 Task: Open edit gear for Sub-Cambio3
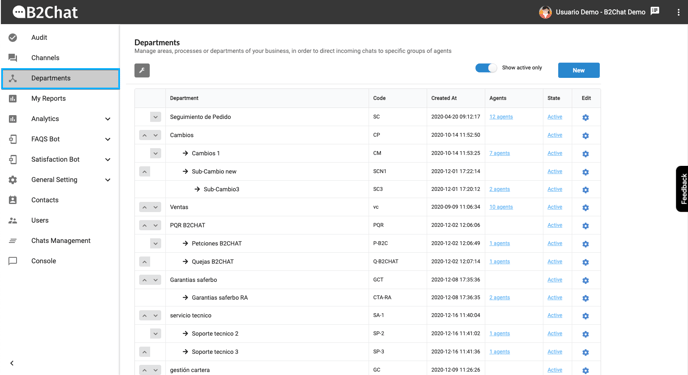pyautogui.click(x=585, y=190)
